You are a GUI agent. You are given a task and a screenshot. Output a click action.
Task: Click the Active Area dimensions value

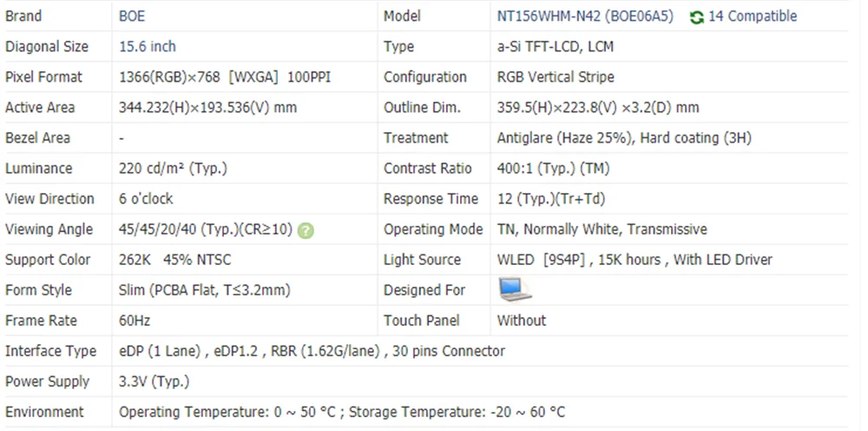[x=207, y=108]
